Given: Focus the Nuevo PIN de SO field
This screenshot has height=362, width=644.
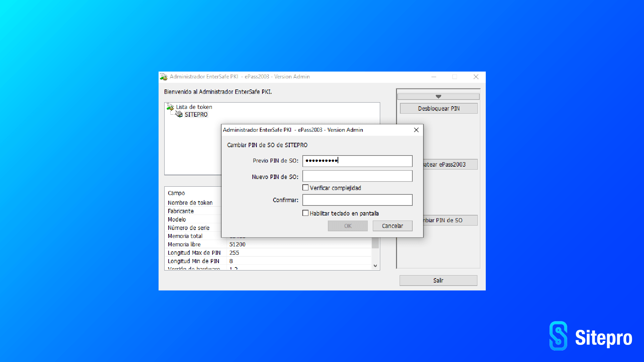Looking at the screenshot, I should click(357, 176).
